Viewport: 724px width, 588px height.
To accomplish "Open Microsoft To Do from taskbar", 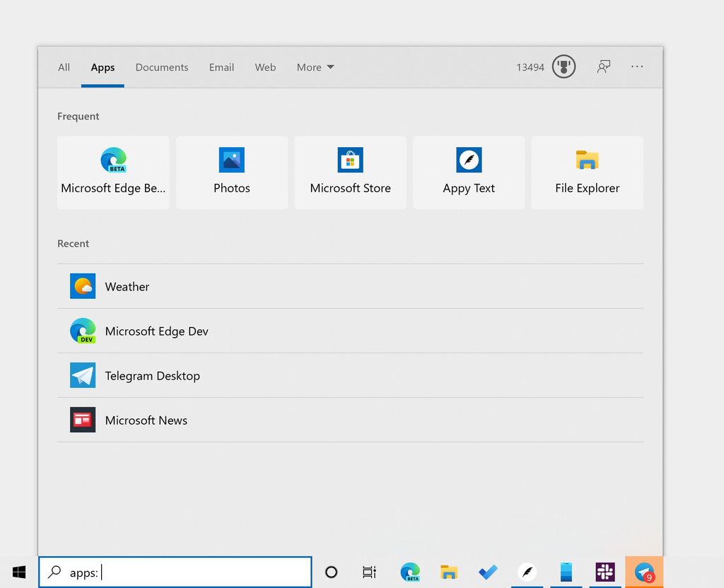I will click(x=488, y=572).
